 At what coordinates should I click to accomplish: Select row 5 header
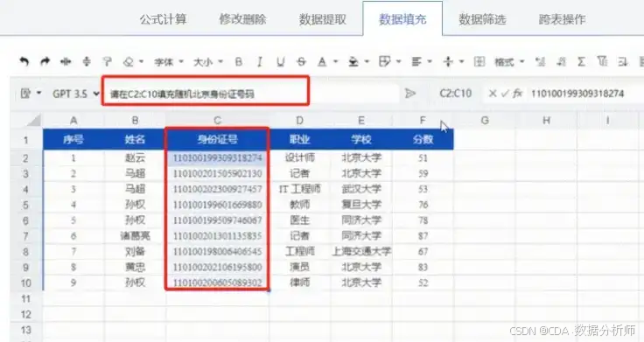(x=26, y=205)
